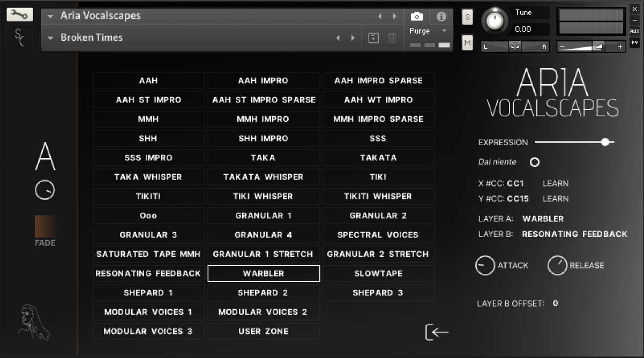This screenshot has height=358, width=644.
Task: Take a snapshot with camera icon
Action: pyautogui.click(x=416, y=17)
